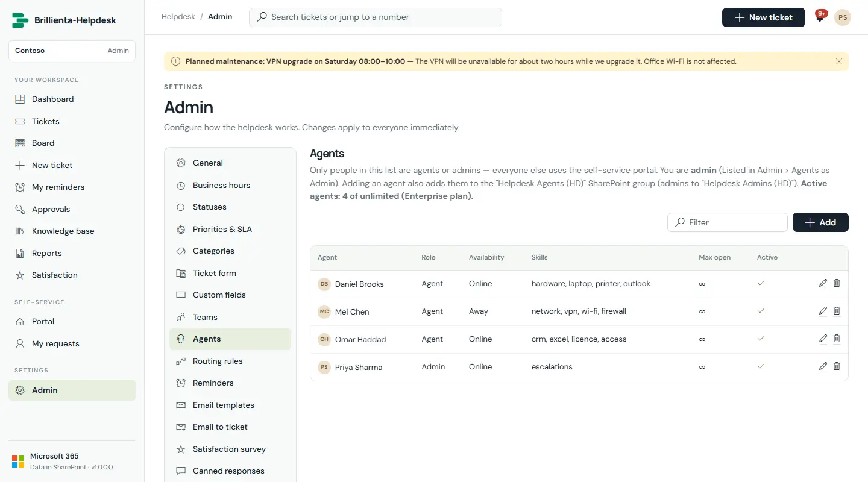
Task: Edit Omar Haddad with the pencil icon
Action: tap(823, 339)
